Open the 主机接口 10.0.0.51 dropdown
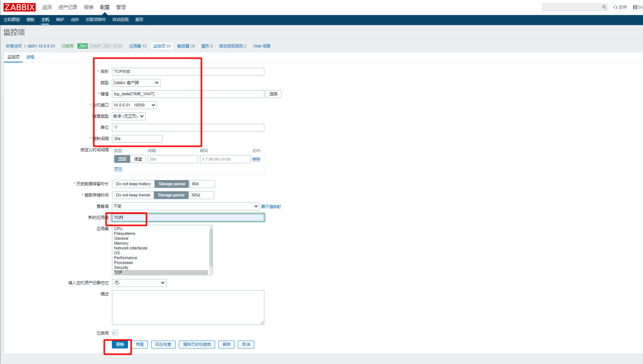 pyautogui.click(x=134, y=105)
